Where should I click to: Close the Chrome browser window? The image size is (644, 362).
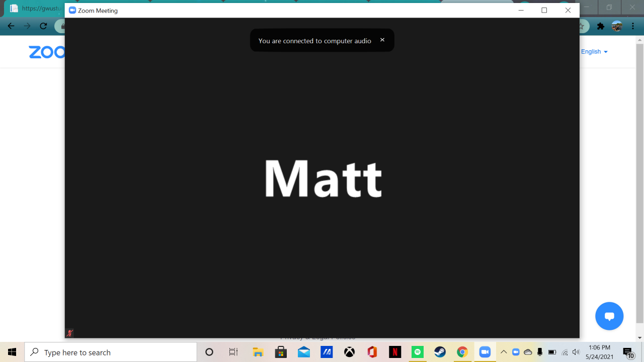[632, 8]
